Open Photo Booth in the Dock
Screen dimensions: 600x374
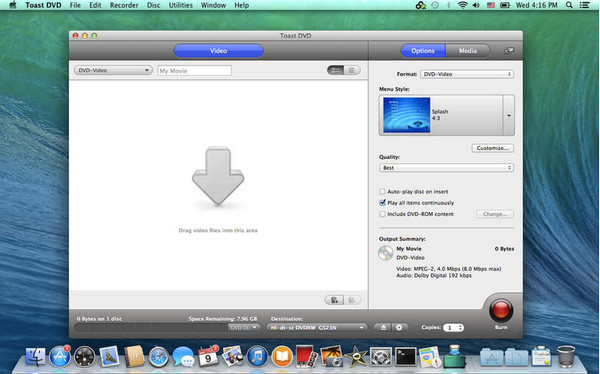pyautogui.click(x=307, y=357)
